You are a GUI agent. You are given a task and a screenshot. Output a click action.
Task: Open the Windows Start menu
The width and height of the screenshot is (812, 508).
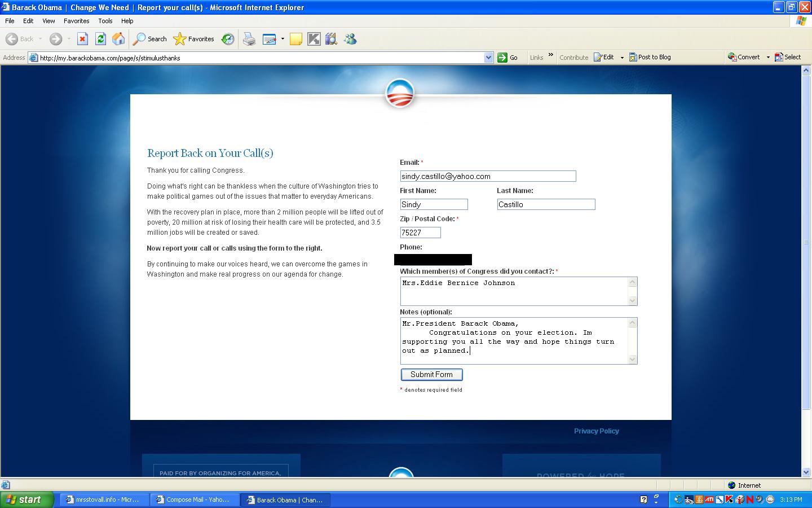tap(27, 500)
